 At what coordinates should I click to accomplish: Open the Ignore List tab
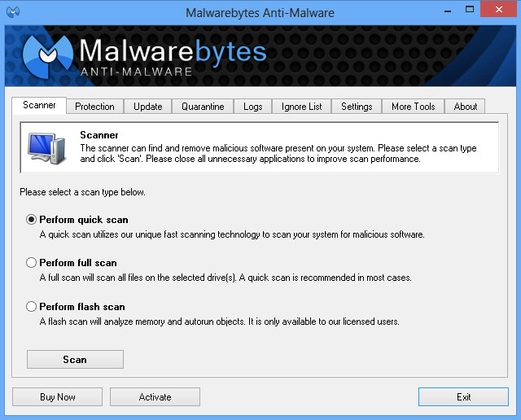click(301, 107)
